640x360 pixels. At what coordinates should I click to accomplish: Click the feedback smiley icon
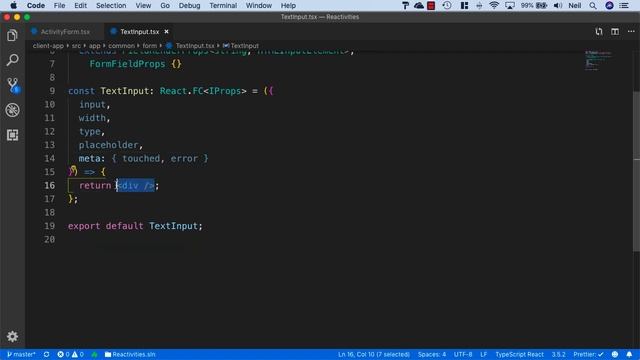click(615, 354)
